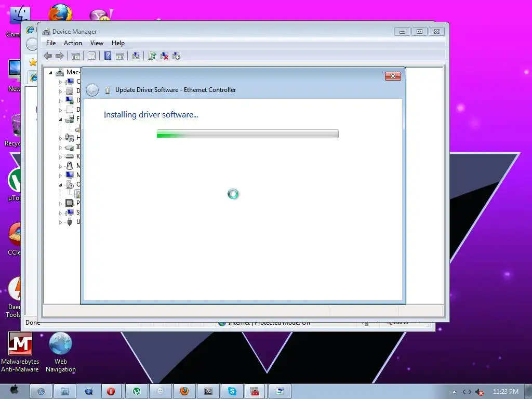This screenshot has width=532, height=399.
Task: Click the taskbar clock showing 11:23 PM
Action: point(506,392)
